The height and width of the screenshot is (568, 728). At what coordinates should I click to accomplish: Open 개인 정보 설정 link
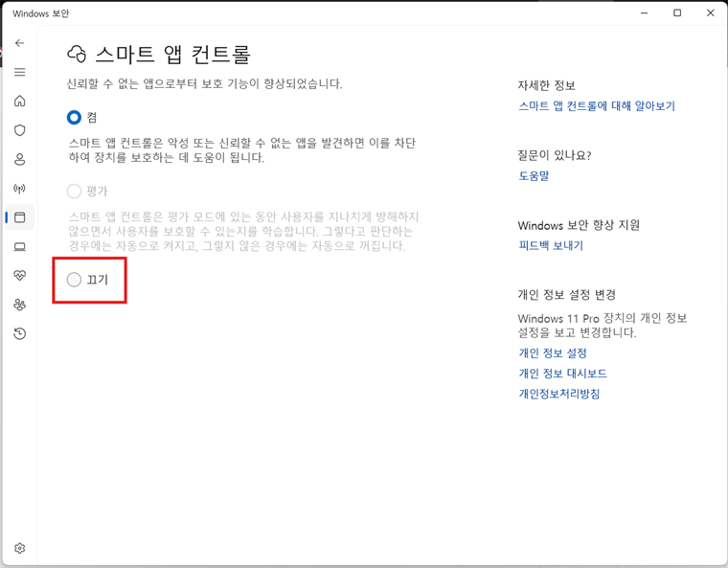click(x=553, y=353)
